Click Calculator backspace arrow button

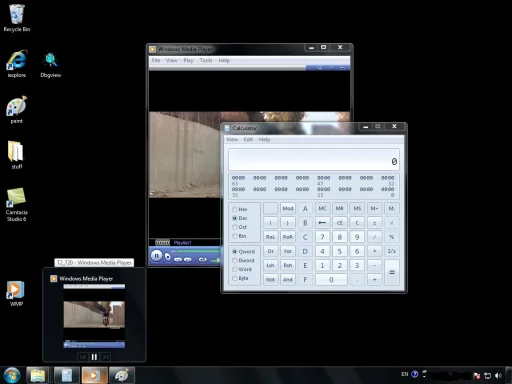coord(322,223)
